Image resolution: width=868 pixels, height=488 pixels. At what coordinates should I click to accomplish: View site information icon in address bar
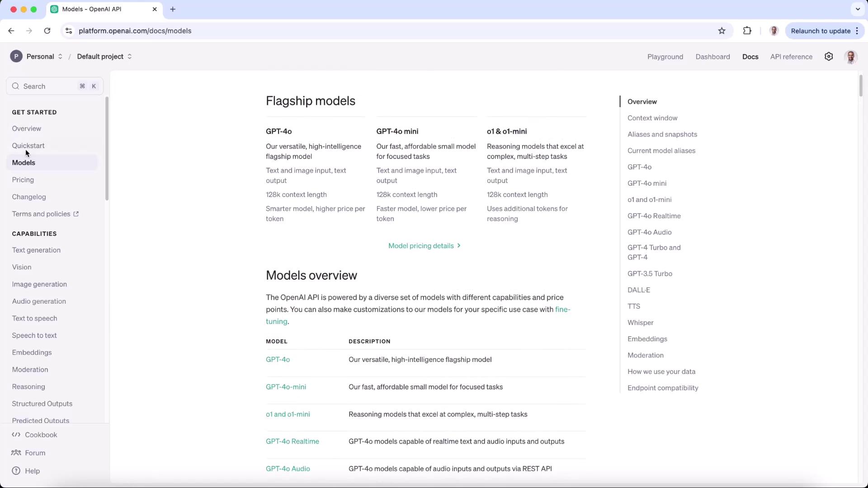point(69,31)
